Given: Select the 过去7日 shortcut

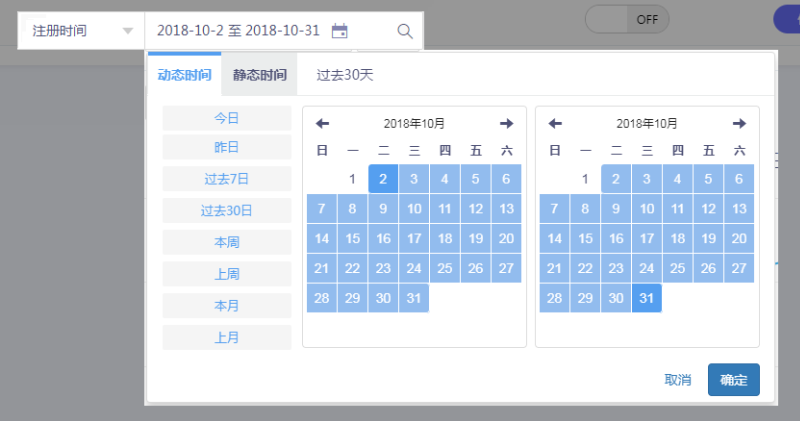Looking at the screenshot, I should 227,179.
